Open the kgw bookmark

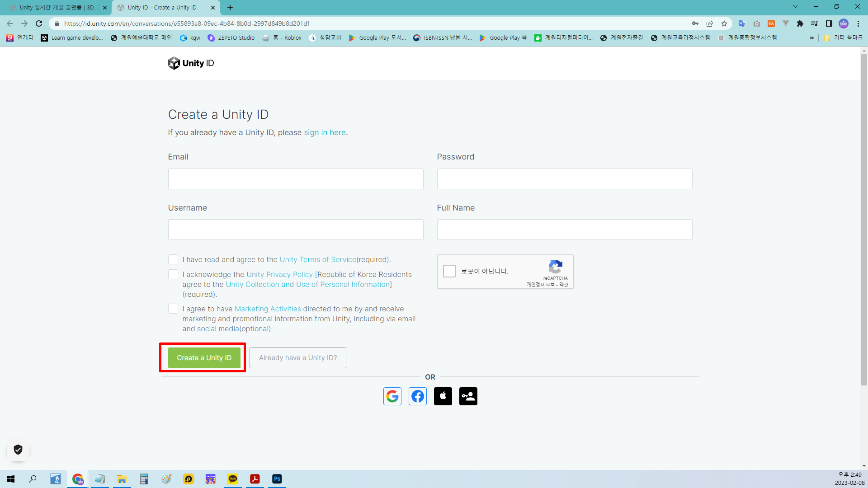pyautogui.click(x=190, y=38)
